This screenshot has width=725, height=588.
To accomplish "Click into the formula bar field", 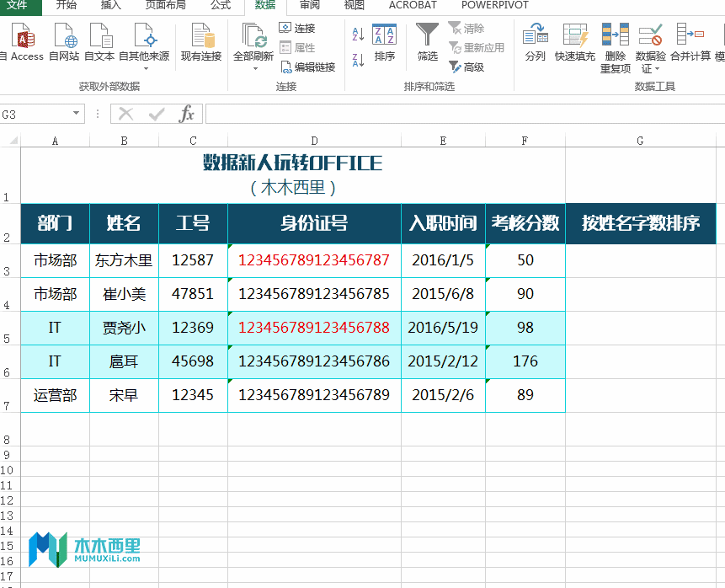I will 465,114.
